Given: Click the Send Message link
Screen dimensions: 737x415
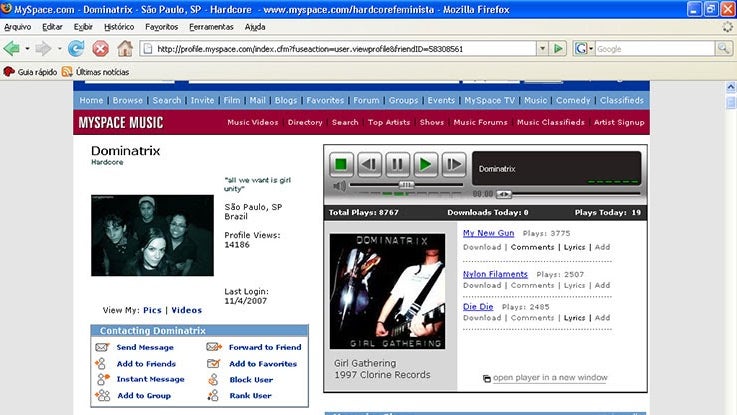Looking at the screenshot, I should (145, 347).
